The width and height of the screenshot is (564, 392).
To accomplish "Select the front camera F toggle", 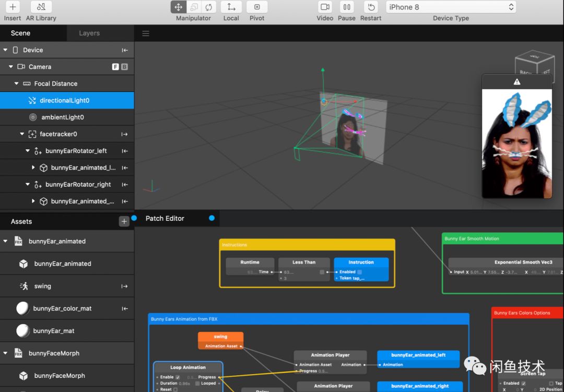I will (115, 67).
